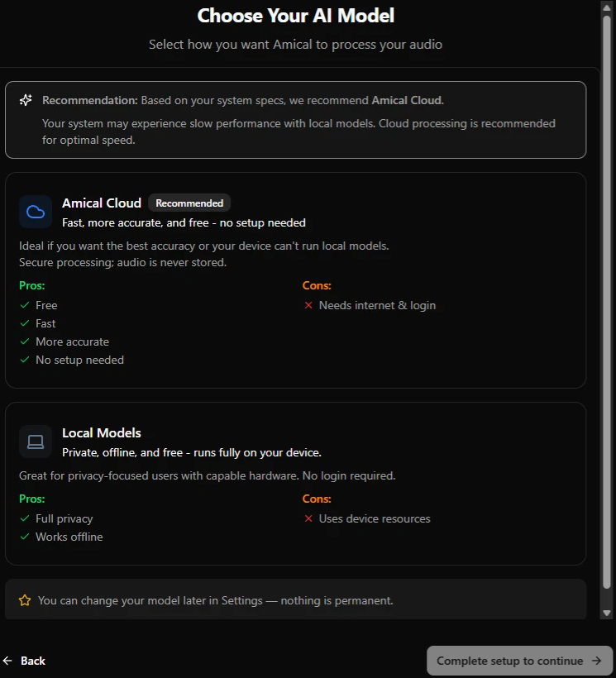616x678 pixels.
Task: Click the 'Recommendation:' bold label
Action: pos(90,100)
